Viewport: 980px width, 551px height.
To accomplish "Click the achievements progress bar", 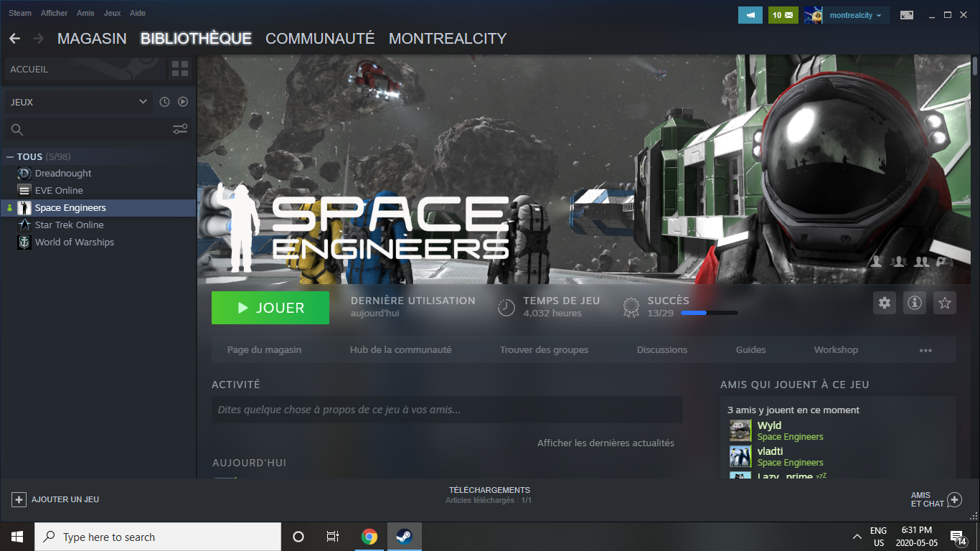I will 709,313.
